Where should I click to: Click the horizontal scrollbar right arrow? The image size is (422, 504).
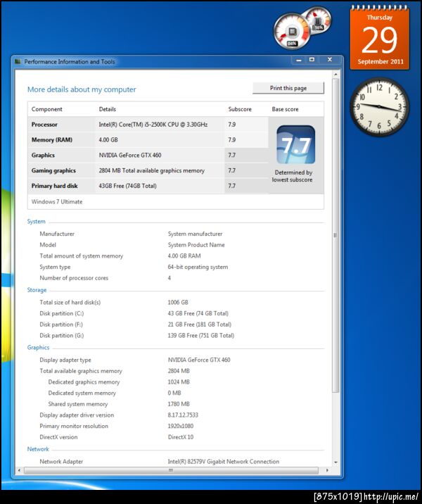click(x=327, y=470)
